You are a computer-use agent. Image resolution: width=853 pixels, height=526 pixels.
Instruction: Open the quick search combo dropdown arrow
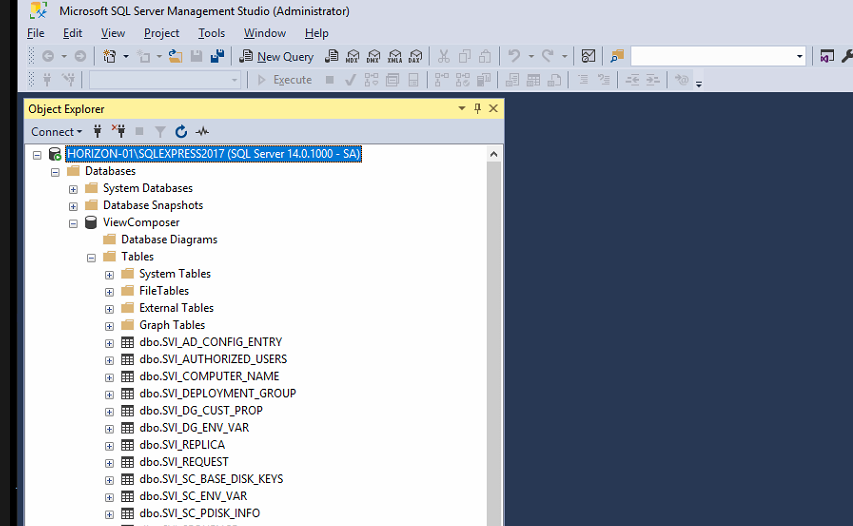pos(800,56)
